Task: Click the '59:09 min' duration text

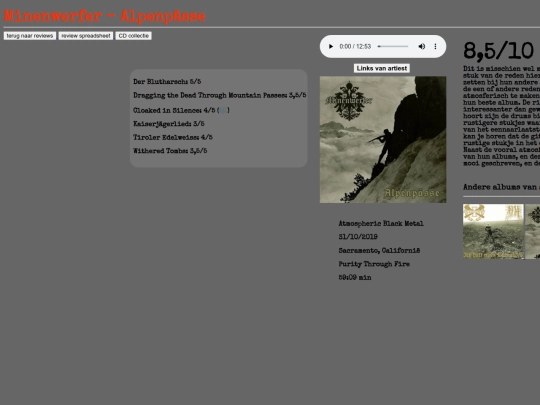Action: coord(355,278)
